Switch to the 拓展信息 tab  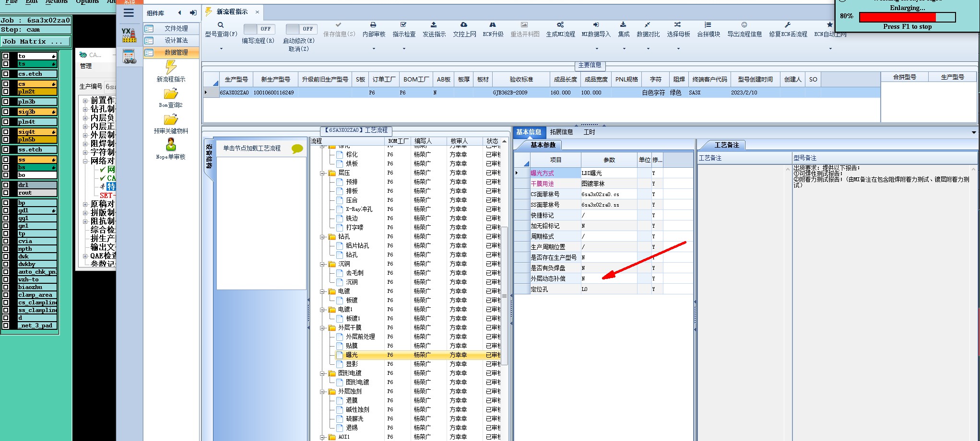(x=561, y=132)
